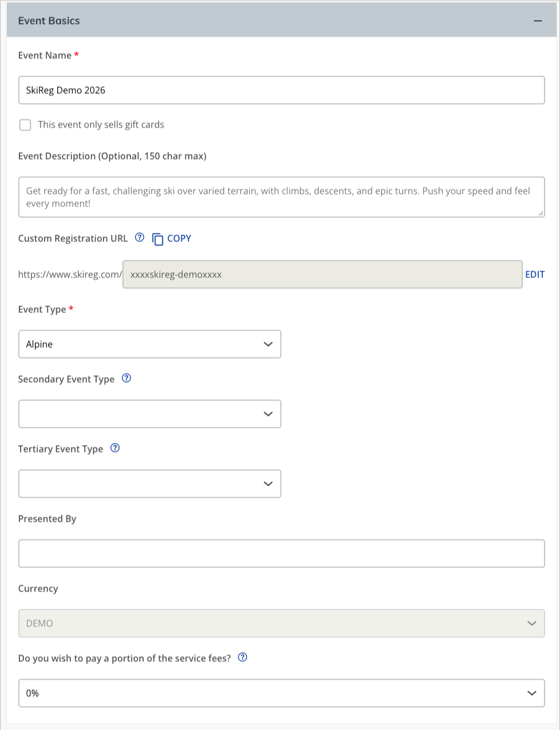Show help for service fees question
The height and width of the screenshot is (730, 560).
(243, 657)
